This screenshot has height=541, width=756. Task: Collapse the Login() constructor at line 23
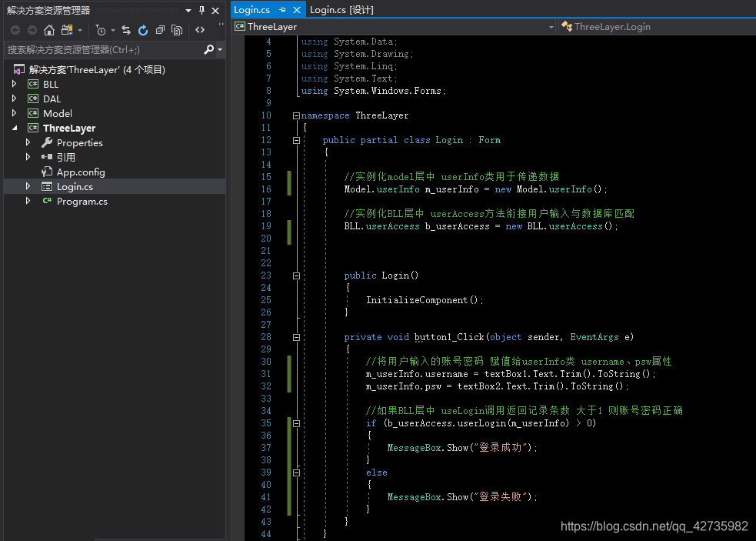click(x=296, y=276)
